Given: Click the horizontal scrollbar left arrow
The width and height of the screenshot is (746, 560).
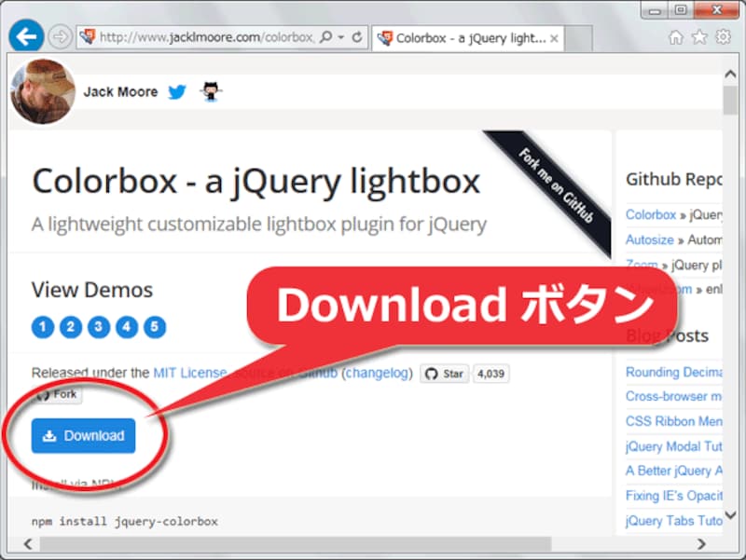Looking at the screenshot, I should (x=29, y=544).
